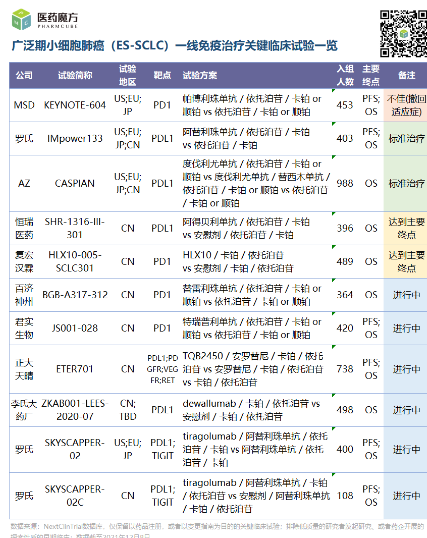
Task: Click enrollment number 988
Action: pos(345,183)
